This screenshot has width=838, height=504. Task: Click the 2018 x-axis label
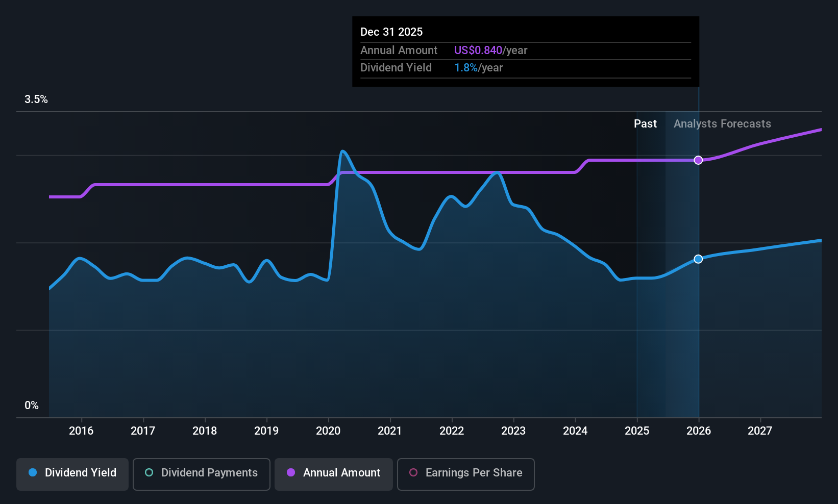tap(205, 431)
